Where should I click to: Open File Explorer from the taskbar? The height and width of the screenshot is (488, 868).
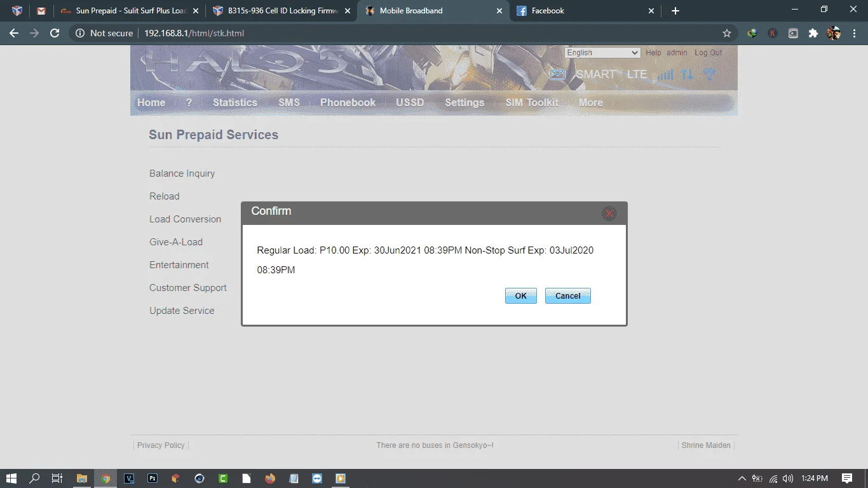coord(82,478)
